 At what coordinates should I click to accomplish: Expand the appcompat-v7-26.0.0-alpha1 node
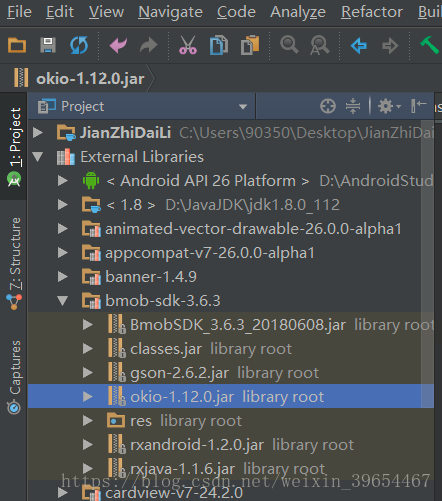[63, 252]
